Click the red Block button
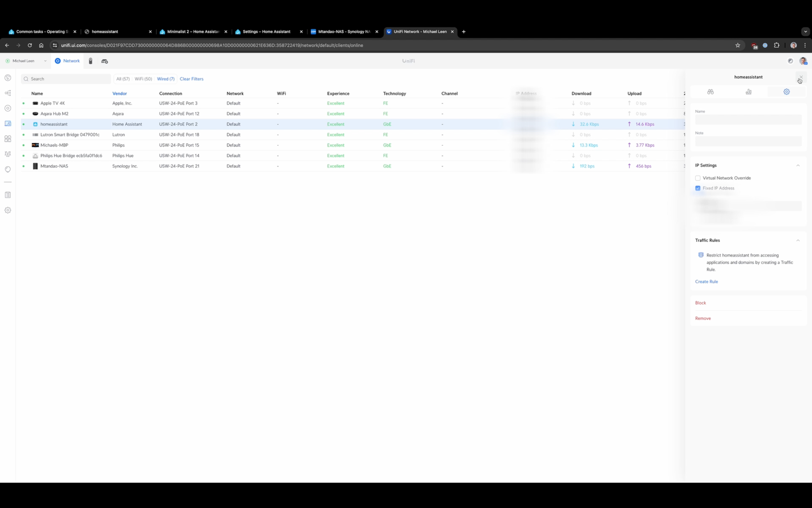The image size is (812, 508). click(x=700, y=303)
